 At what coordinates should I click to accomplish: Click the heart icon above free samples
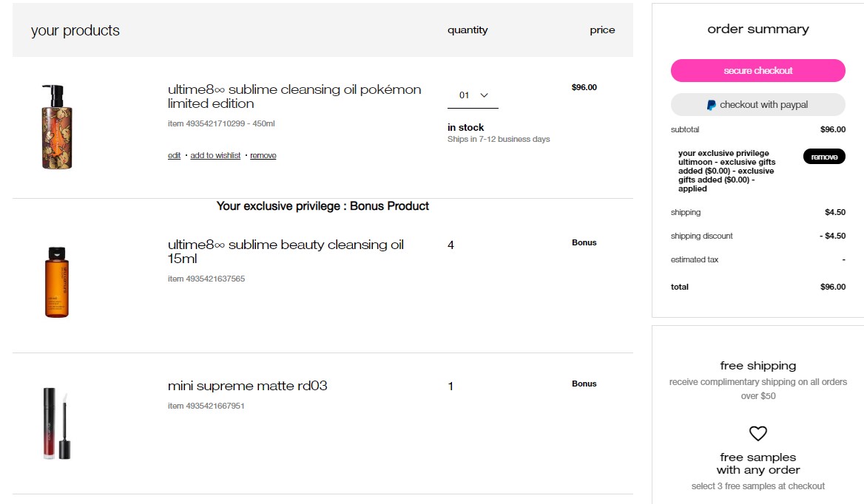[757, 434]
